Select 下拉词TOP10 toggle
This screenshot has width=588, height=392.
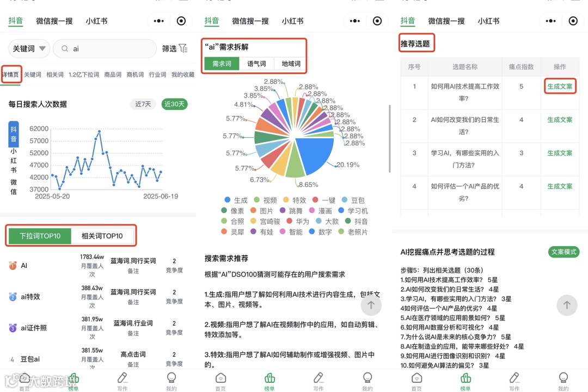[x=40, y=236]
